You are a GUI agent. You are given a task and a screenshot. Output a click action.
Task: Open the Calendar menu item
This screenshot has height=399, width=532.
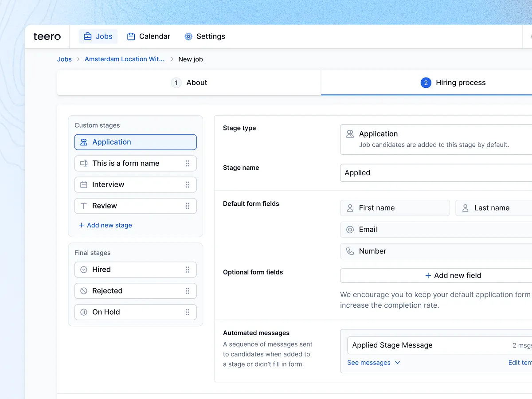[x=149, y=36]
